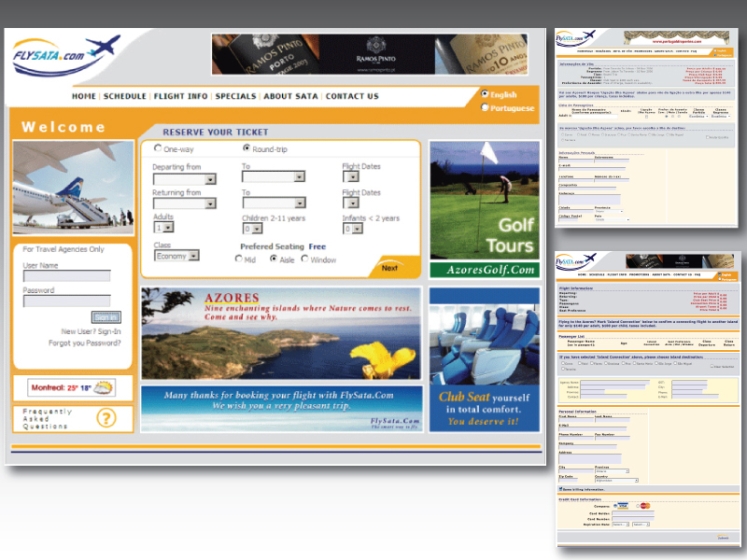
Task: Click the Forgot your Password link
Action: tap(85, 343)
